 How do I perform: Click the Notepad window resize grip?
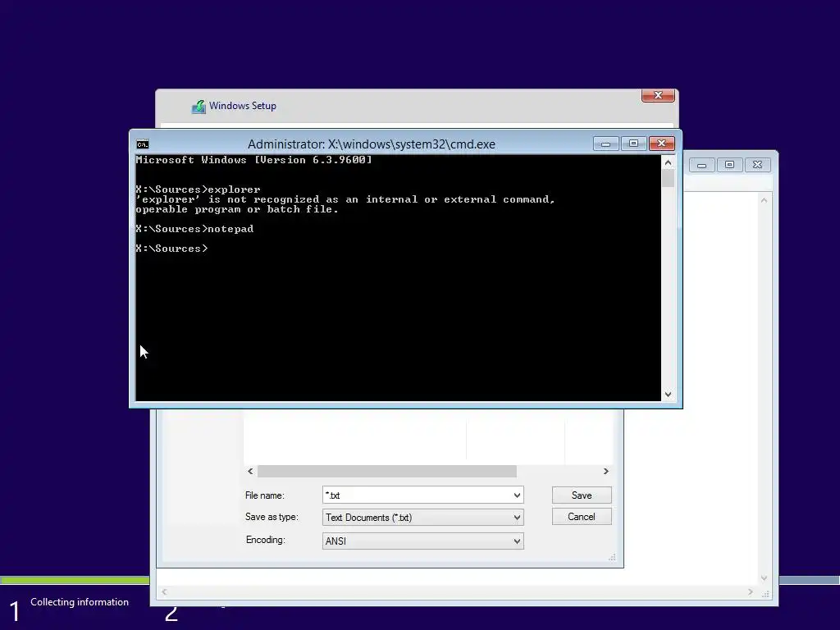click(765, 594)
